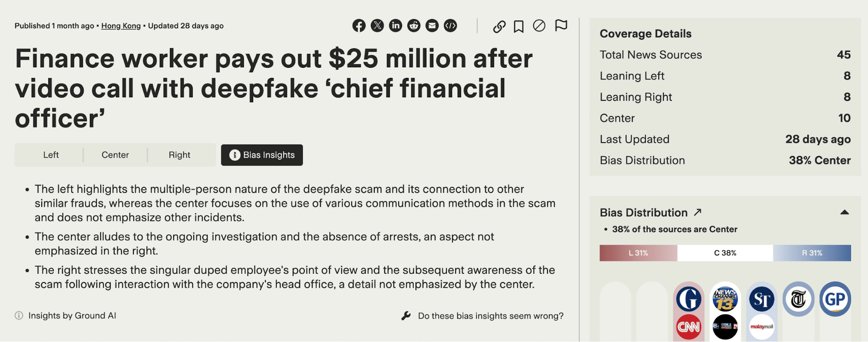
Task: Switch to the Left summary tab
Action: [51, 155]
